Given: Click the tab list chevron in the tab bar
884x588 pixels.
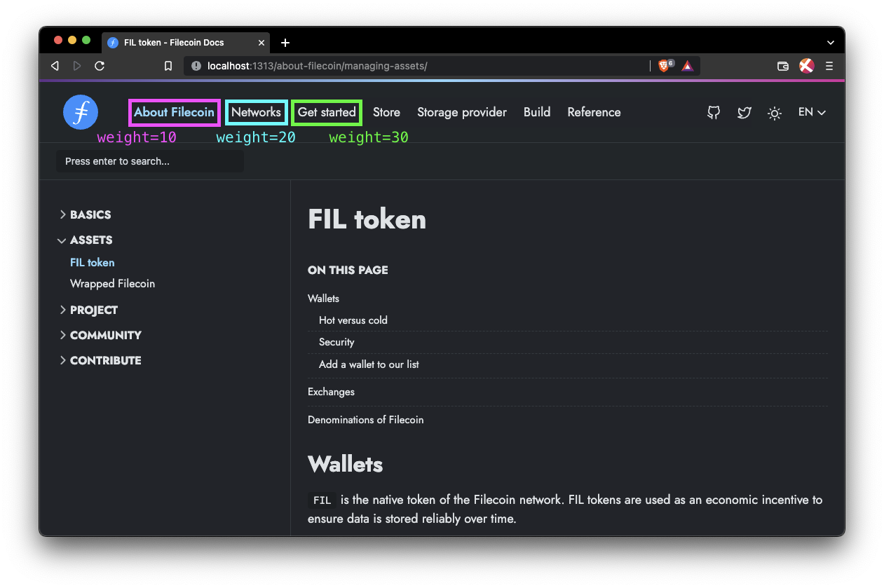Looking at the screenshot, I should coord(831,43).
